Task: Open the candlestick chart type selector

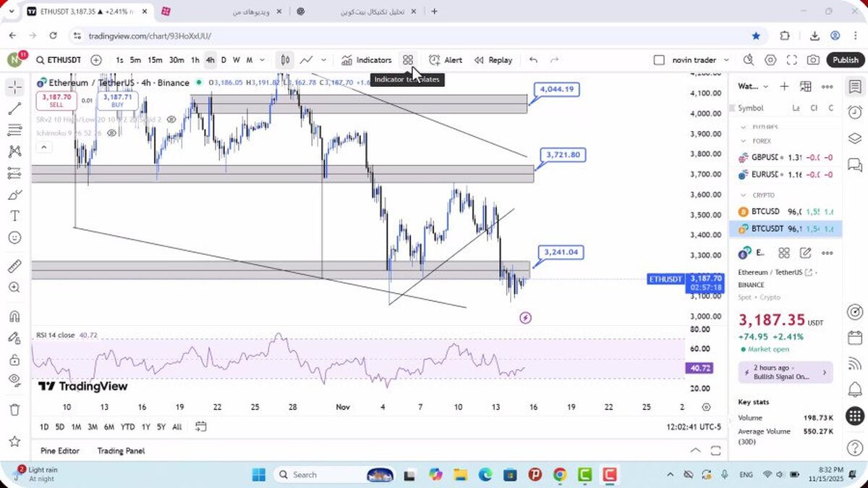Action: (285, 60)
